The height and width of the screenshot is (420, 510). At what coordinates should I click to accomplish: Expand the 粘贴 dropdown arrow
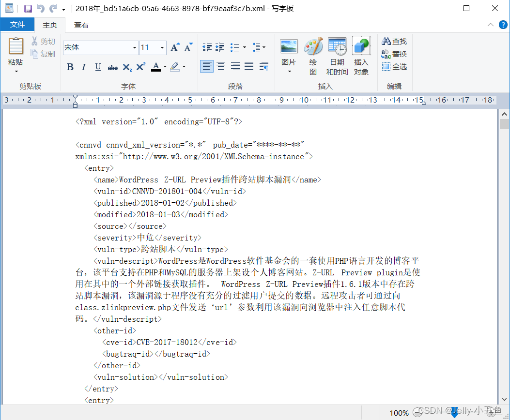(16, 71)
